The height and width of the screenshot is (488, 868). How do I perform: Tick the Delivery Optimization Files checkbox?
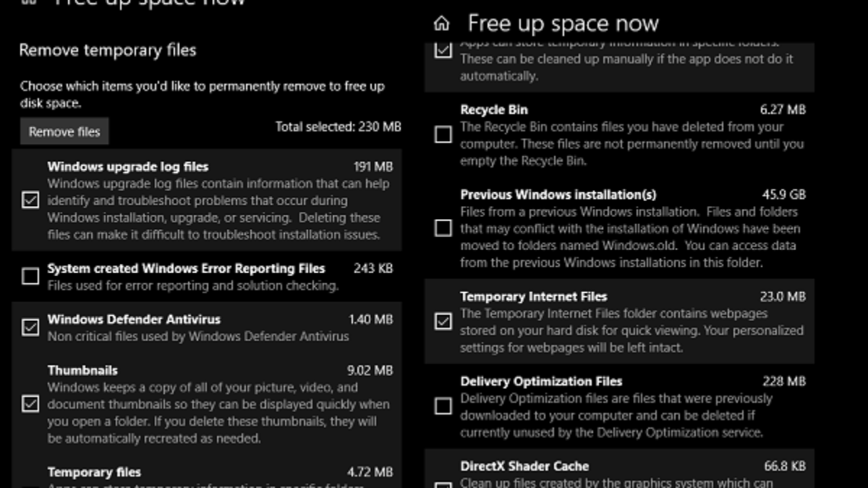(x=443, y=406)
